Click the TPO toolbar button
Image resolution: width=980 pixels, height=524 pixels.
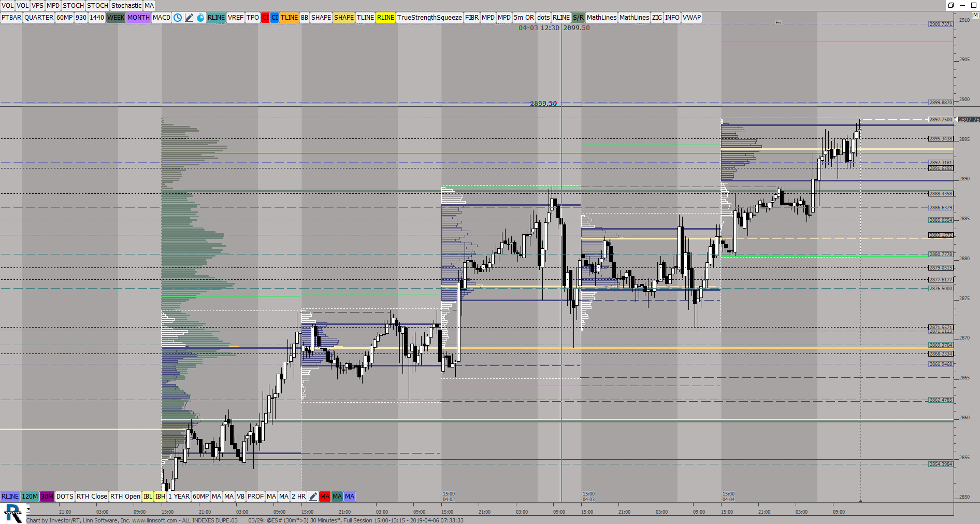pyautogui.click(x=253, y=18)
